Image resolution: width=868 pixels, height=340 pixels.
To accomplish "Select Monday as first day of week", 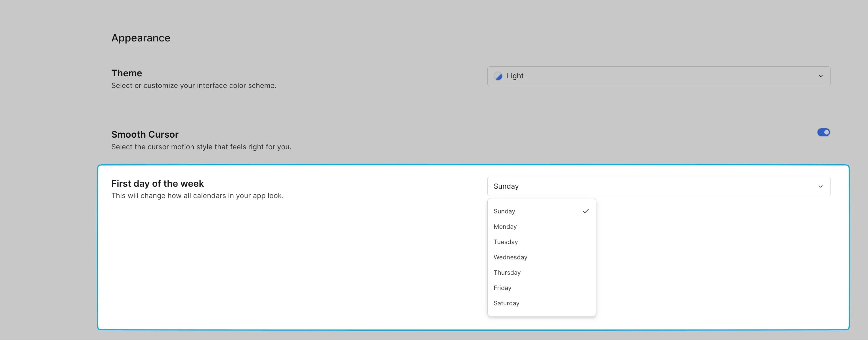I will point(505,226).
